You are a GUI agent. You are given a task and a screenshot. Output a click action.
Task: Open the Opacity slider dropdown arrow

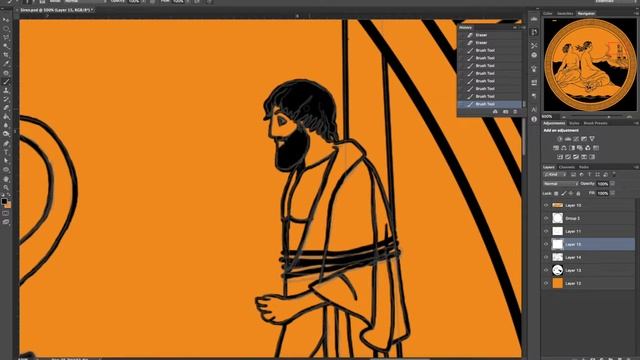(612, 184)
